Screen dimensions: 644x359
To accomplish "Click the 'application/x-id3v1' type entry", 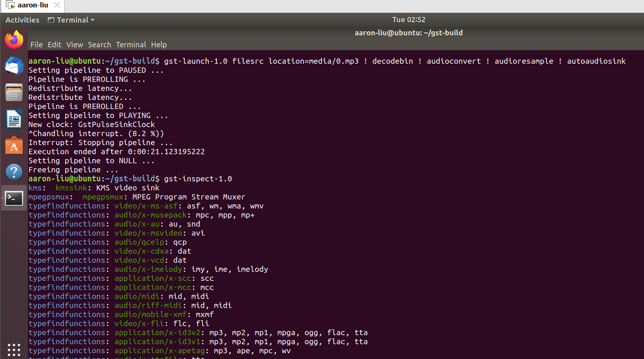I will pos(157,342).
